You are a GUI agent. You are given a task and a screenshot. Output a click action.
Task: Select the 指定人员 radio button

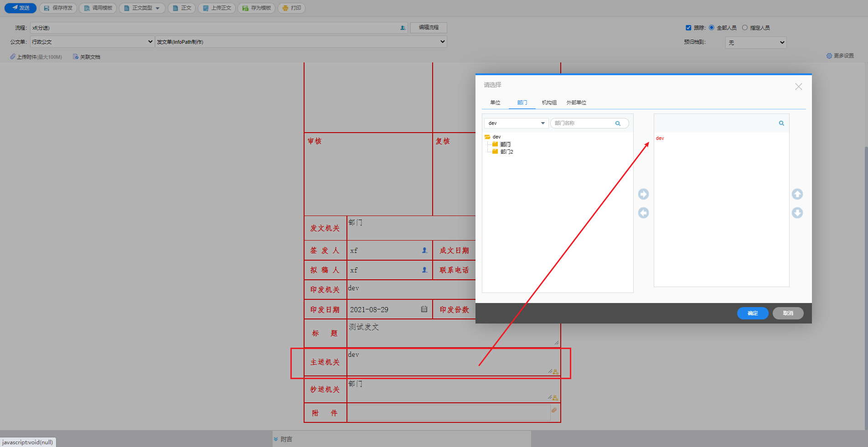pos(745,28)
